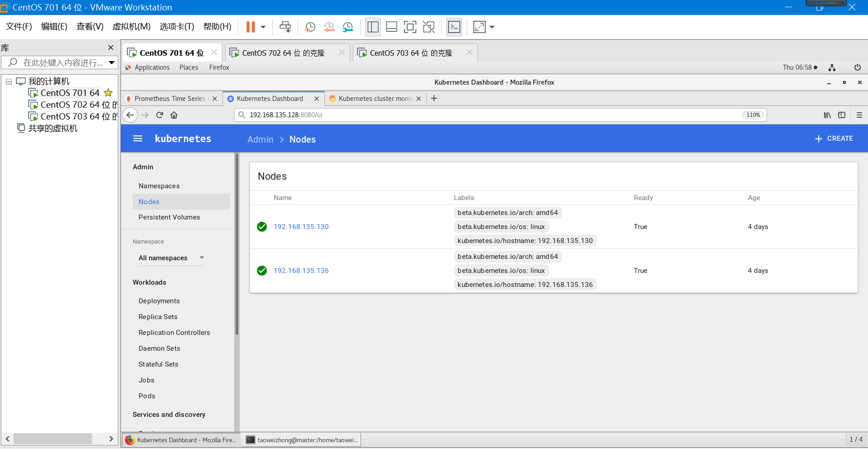Expand the All namespaces dropdown
The width and height of the screenshot is (868, 449).
point(171,258)
